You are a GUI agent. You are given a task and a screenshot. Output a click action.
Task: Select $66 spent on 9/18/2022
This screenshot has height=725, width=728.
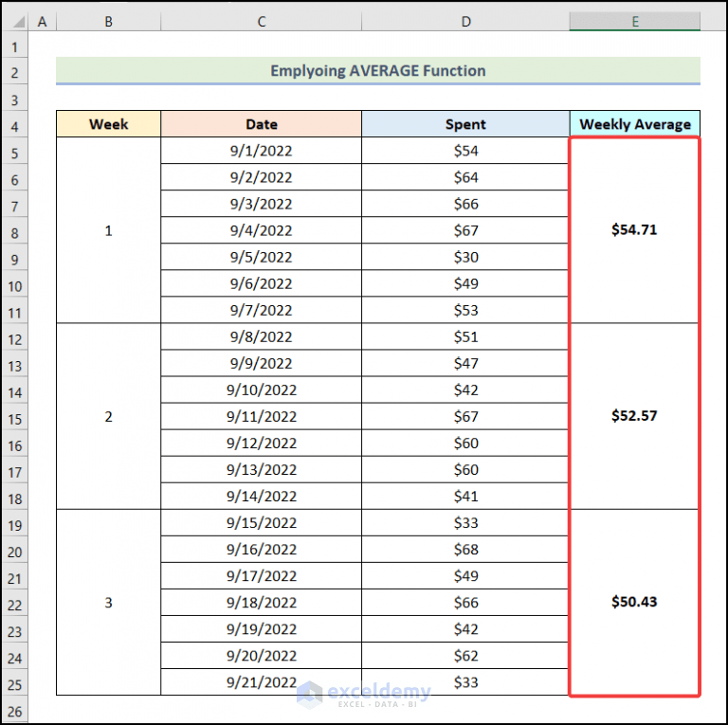point(465,602)
